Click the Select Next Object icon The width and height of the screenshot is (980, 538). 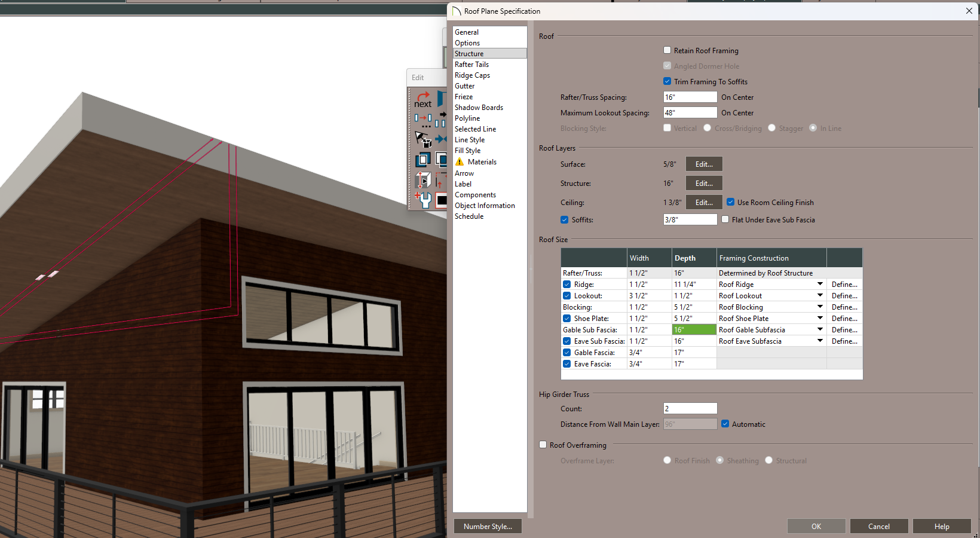(x=423, y=100)
